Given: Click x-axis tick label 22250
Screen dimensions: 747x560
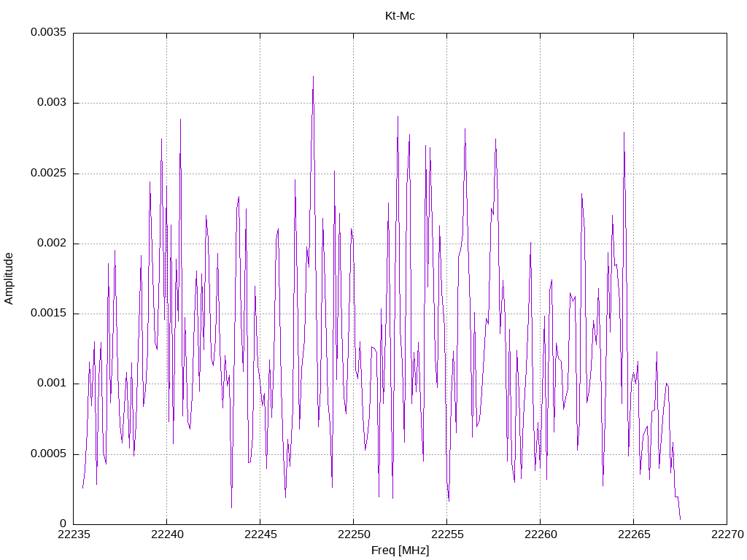Looking at the screenshot, I should pos(354,534).
